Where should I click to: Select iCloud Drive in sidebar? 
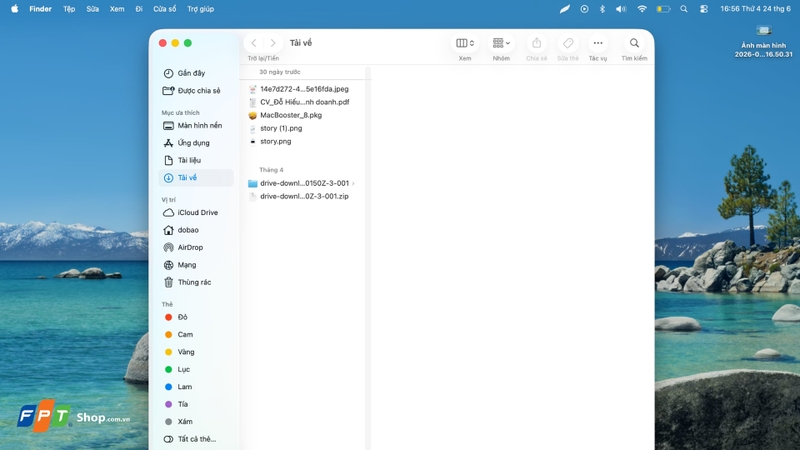point(196,213)
